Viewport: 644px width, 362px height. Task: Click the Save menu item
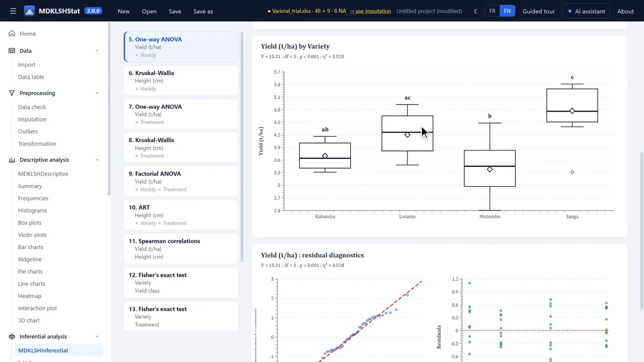coord(175,11)
